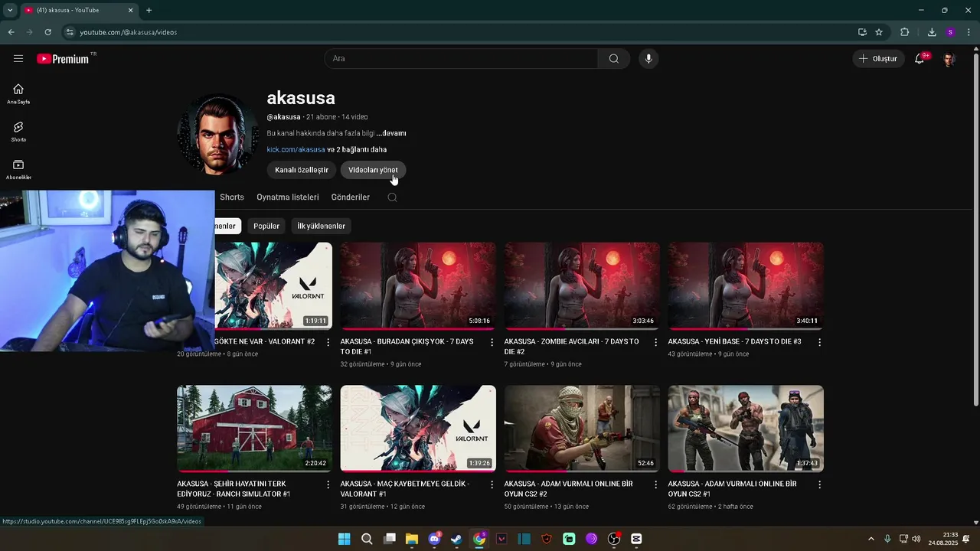Open 7 Days to Die thumbnail 5:08:16

pyautogui.click(x=418, y=286)
